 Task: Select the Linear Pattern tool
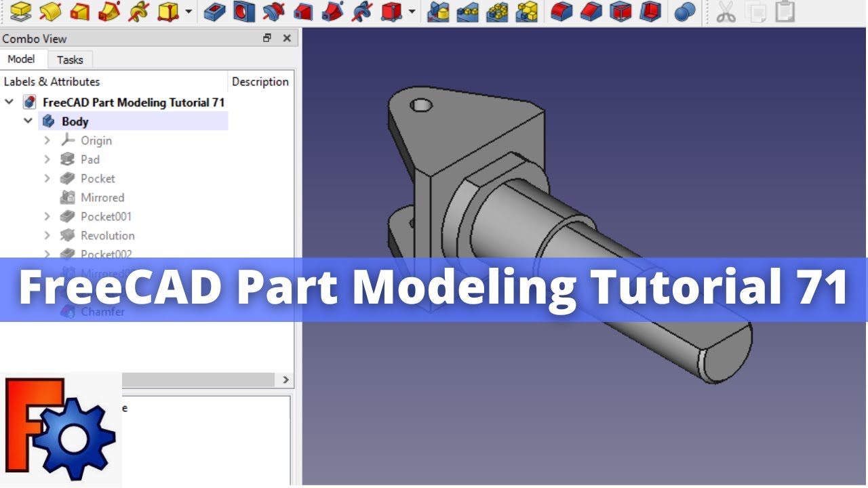coord(468,11)
